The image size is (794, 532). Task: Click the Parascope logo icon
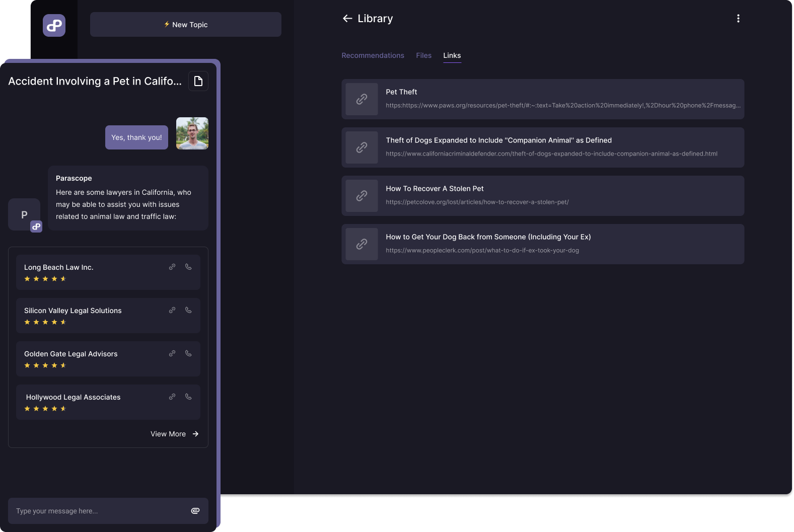(x=54, y=25)
